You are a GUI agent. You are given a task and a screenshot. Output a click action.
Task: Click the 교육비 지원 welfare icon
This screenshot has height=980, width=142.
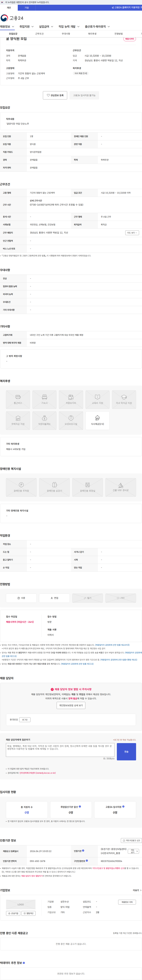(x=97, y=399)
